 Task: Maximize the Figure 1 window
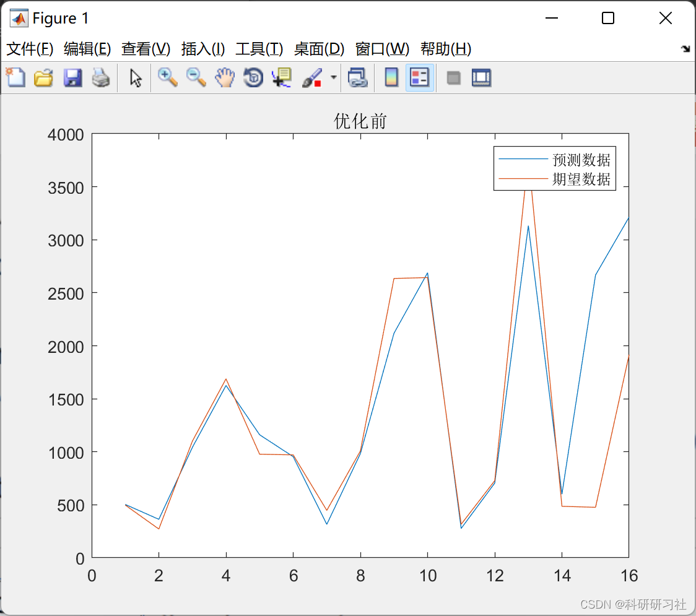click(607, 18)
